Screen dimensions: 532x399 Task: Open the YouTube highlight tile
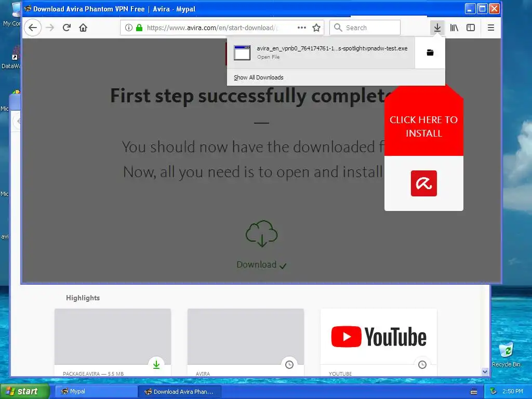(x=379, y=342)
